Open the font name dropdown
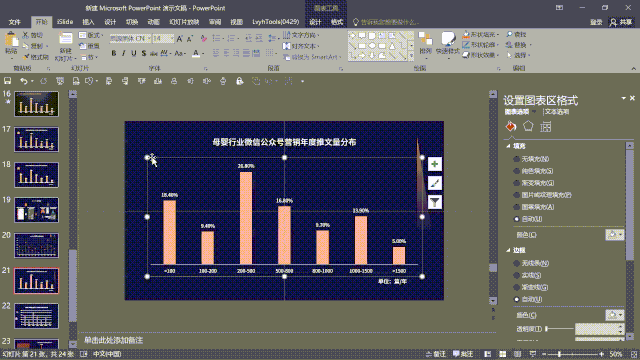 [x=149, y=38]
